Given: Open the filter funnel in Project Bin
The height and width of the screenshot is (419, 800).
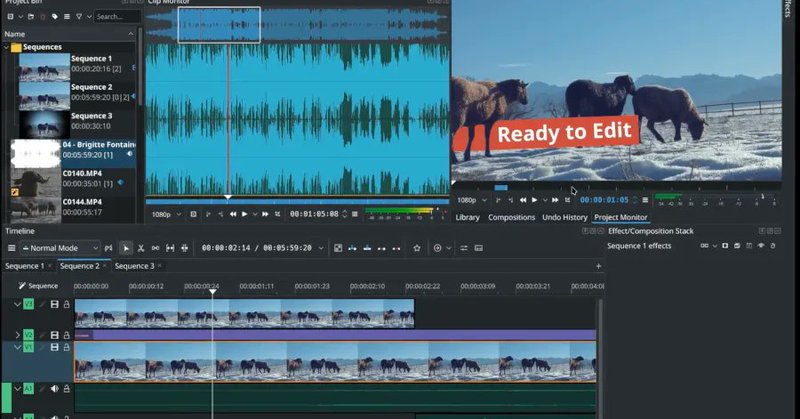Looking at the screenshot, I should [79, 17].
